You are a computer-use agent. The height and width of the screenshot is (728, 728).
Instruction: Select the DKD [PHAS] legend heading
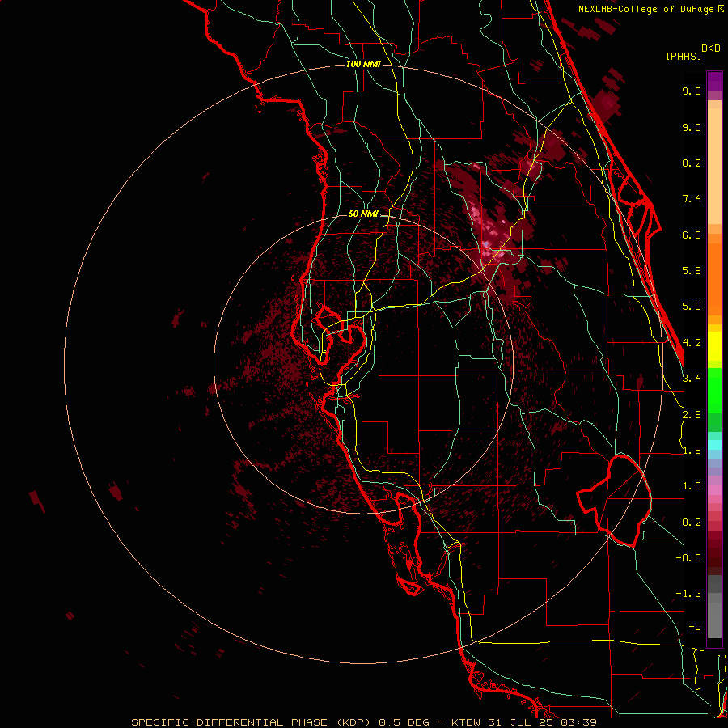tap(692, 53)
